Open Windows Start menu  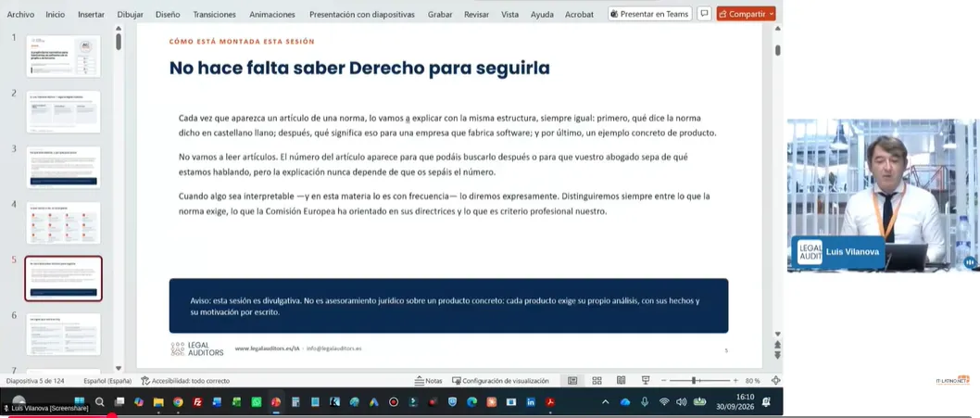click(80, 401)
